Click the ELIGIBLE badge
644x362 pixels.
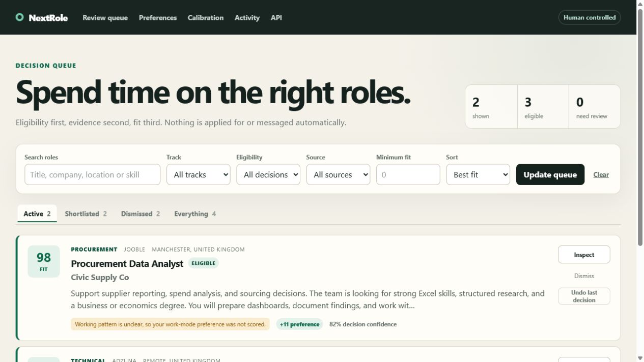click(x=203, y=263)
